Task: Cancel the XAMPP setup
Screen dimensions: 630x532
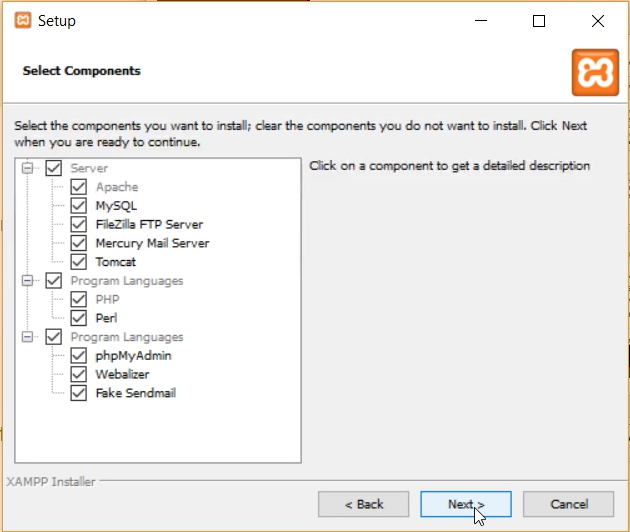Action: (x=568, y=504)
